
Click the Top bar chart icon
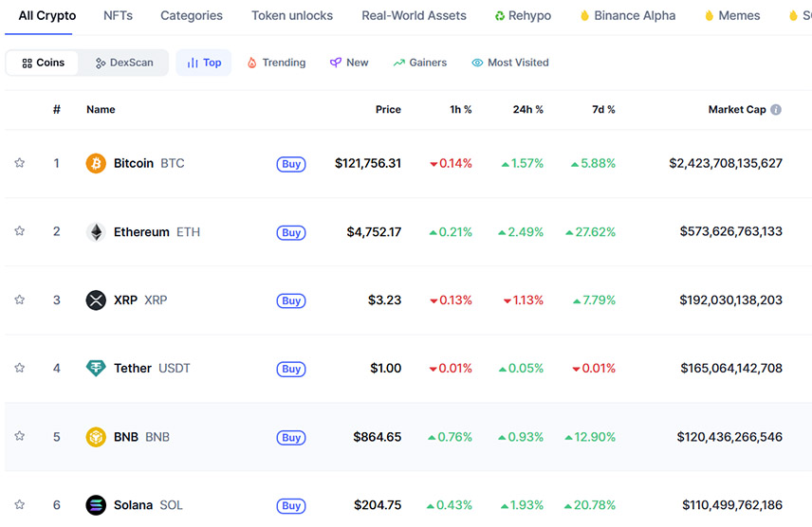point(193,63)
